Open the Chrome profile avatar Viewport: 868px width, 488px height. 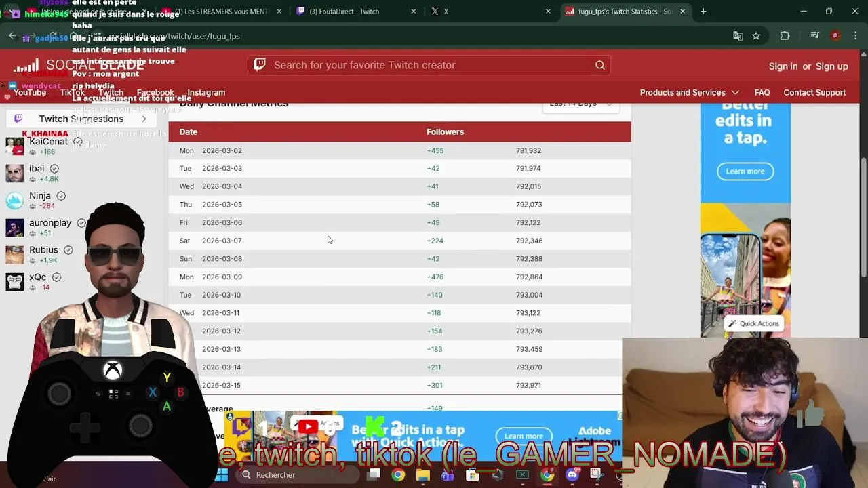(835, 36)
